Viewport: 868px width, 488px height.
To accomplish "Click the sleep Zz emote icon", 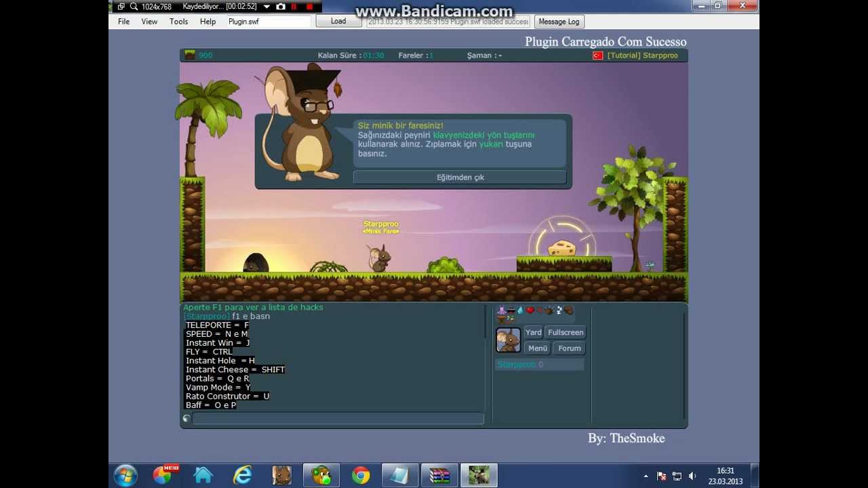I will click(559, 310).
